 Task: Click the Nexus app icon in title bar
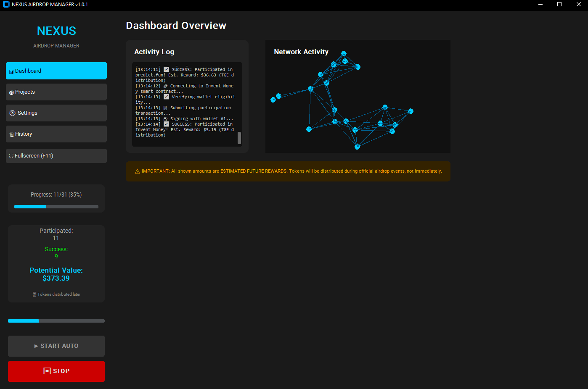click(6, 5)
